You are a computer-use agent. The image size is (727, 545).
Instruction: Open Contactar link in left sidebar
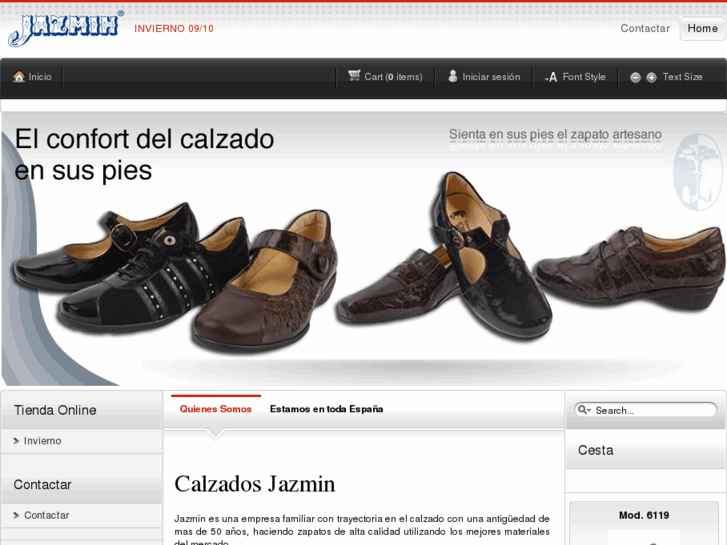point(46,515)
